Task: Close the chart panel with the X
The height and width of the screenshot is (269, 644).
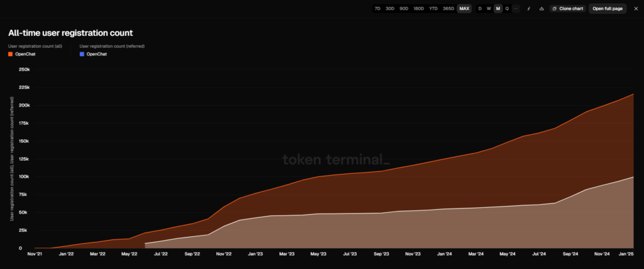Action: [x=636, y=9]
